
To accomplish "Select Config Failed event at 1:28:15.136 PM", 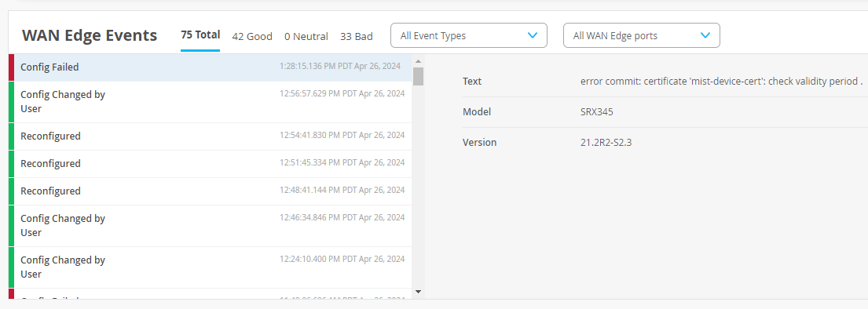I will point(211,67).
